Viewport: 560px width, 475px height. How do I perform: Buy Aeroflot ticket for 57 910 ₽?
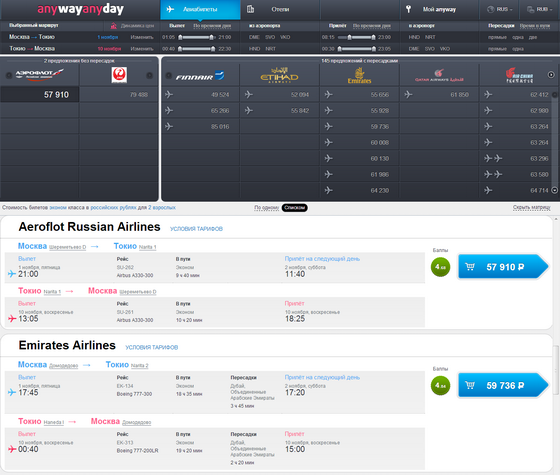pyautogui.click(x=503, y=267)
